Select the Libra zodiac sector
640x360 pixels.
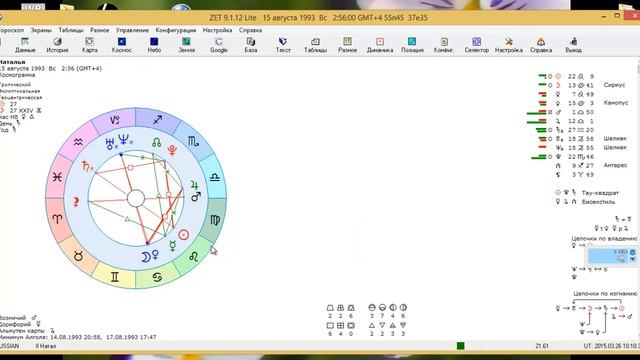coord(215,178)
